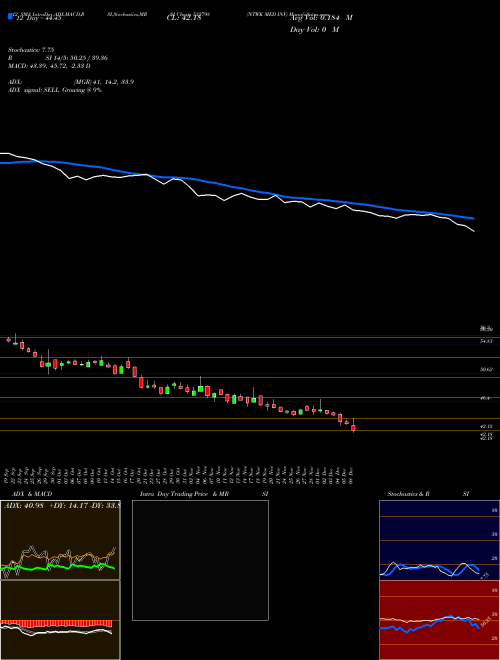Click the end of the thick blue SMA line

(474, 218)
